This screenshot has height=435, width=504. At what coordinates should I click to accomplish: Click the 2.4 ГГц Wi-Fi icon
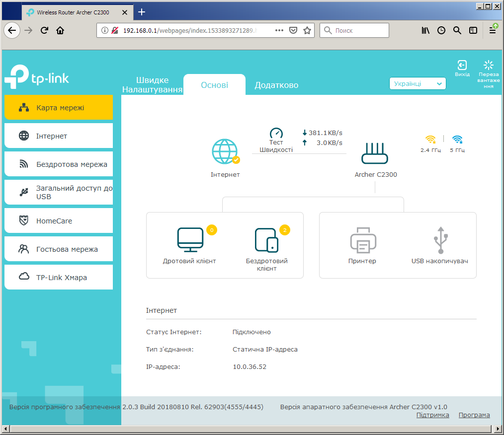pos(430,140)
